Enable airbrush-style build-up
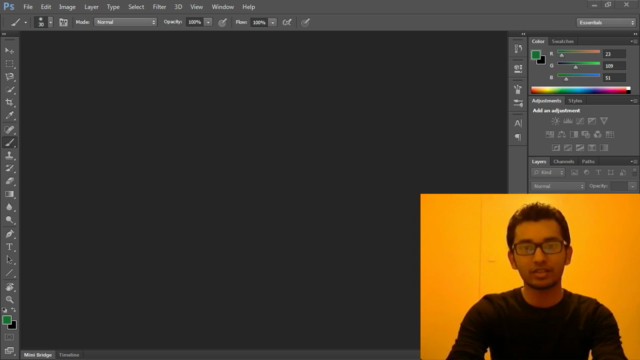 (x=287, y=22)
